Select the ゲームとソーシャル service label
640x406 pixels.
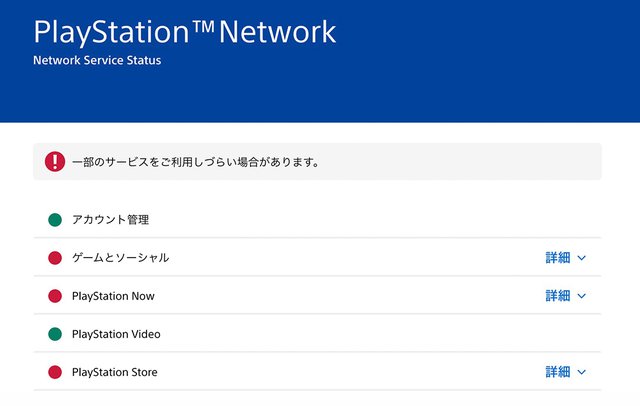(x=120, y=258)
